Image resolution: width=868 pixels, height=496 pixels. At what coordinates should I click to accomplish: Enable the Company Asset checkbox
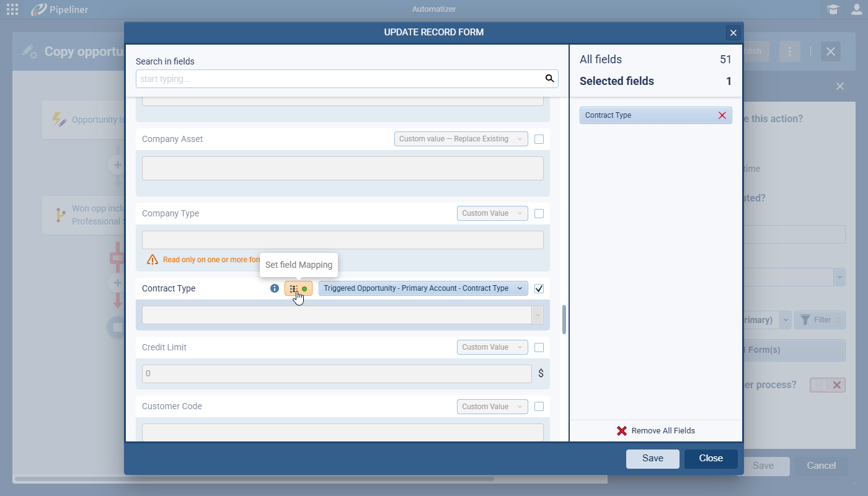[539, 139]
